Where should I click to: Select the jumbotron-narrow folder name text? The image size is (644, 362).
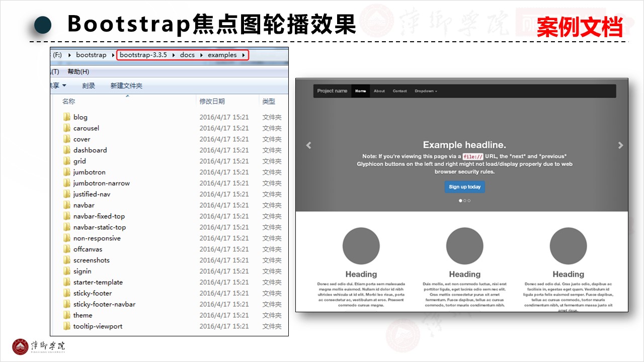pyautogui.click(x=101, y=184)
